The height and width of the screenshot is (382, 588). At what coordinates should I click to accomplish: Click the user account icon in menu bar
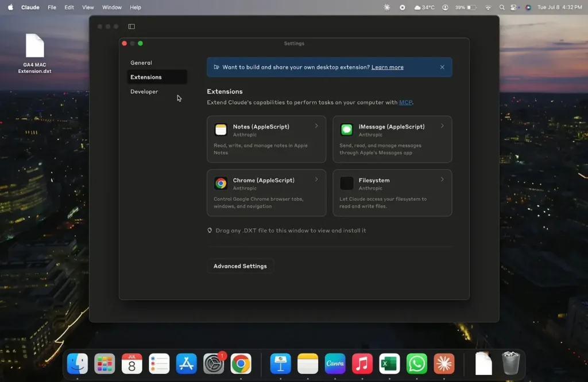click(445, 7)
